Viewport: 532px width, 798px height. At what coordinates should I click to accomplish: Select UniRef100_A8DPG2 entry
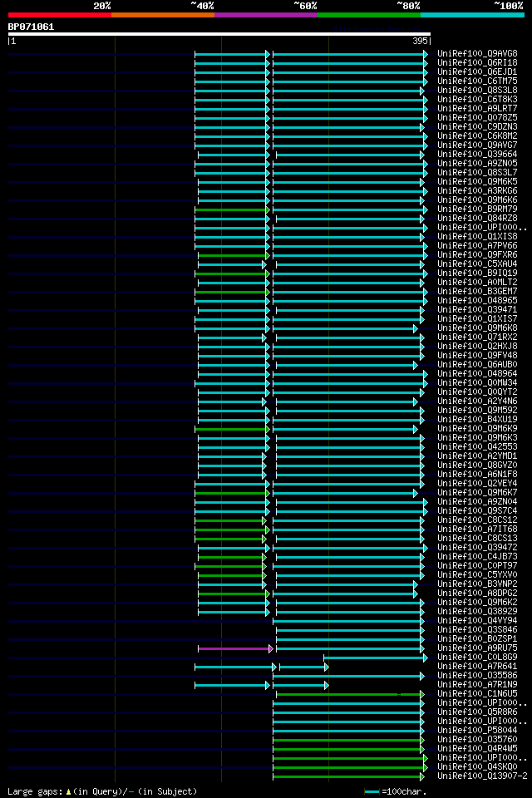(x=477, y=594)
